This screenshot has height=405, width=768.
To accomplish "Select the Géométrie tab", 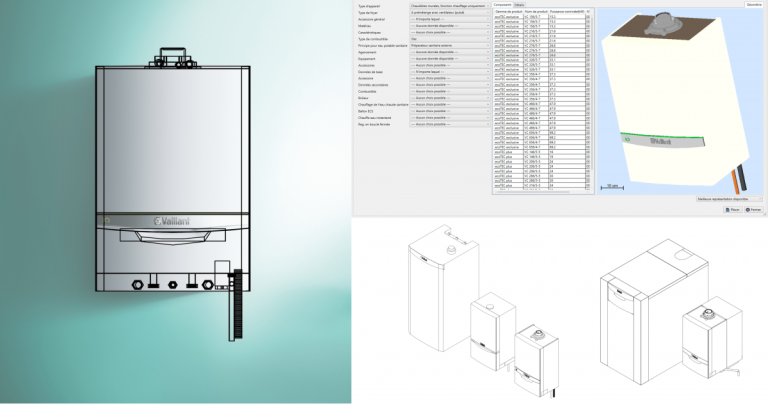I will (x=754, y=4).
